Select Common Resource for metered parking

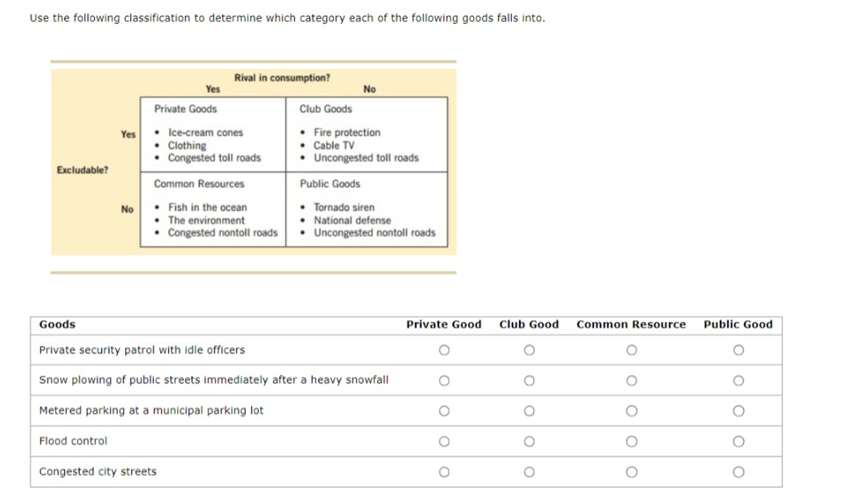[x=632, y=411]
